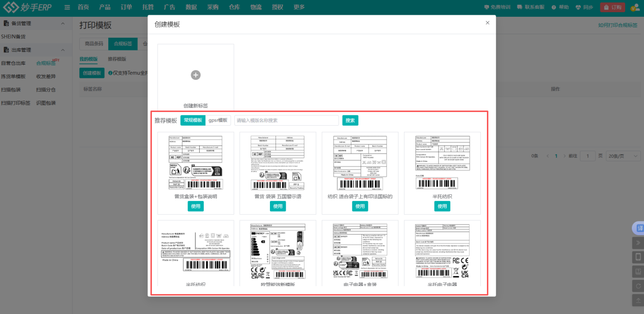This screenshot has width=644, height=314.
Task: Click the 搜索 button for templates
Action: click(x=350, y=120)
